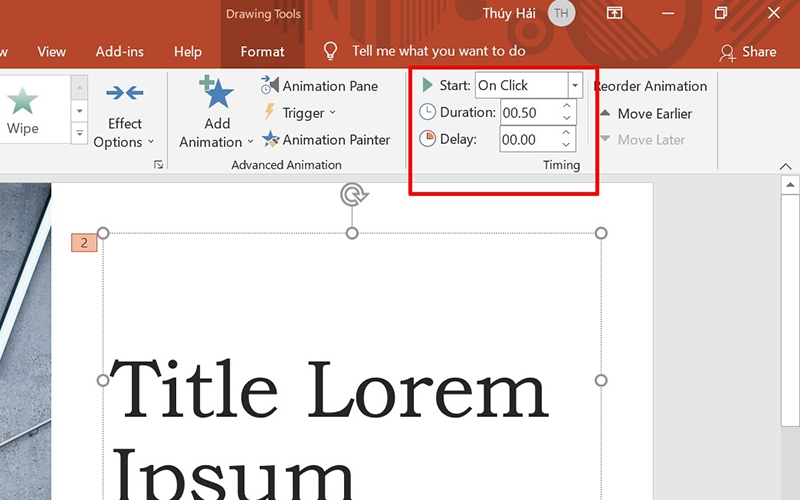Click Move Later button
Image resolution: width=800 pixels, height=500 pixels.
click(x=643, y=139)
